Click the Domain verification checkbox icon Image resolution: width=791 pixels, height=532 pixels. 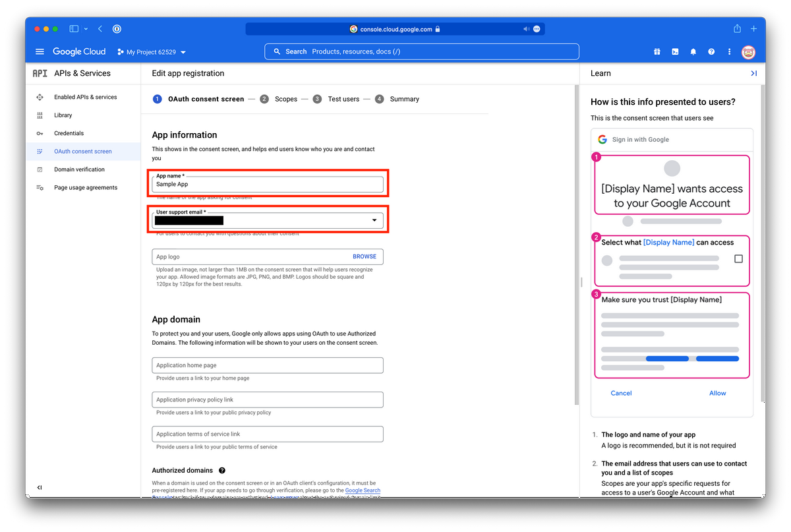pyautogui.click(x=40, y=169)
